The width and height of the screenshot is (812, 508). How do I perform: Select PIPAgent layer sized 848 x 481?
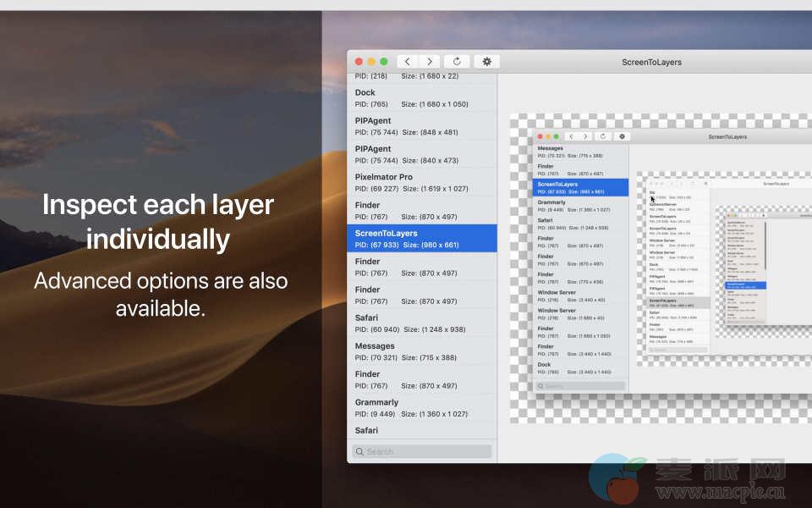pyautogui.click(x=421, y=126)
